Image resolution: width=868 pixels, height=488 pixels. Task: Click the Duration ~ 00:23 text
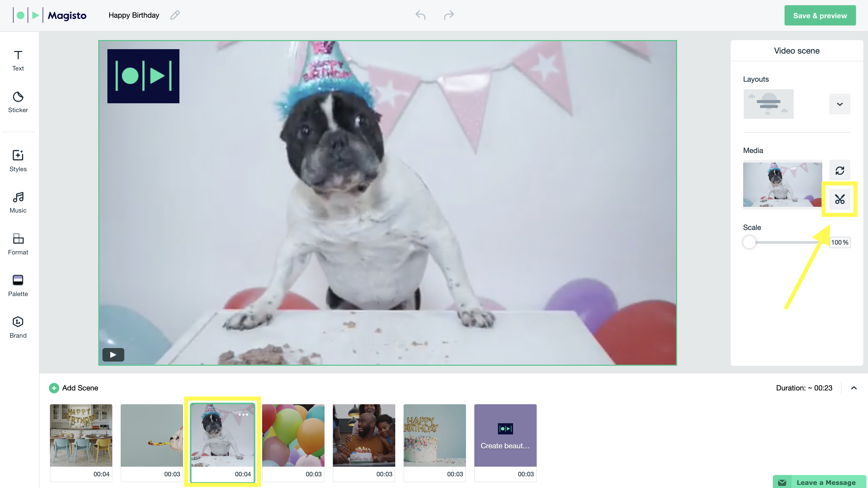pyautogui.click(x=804, y=388)
